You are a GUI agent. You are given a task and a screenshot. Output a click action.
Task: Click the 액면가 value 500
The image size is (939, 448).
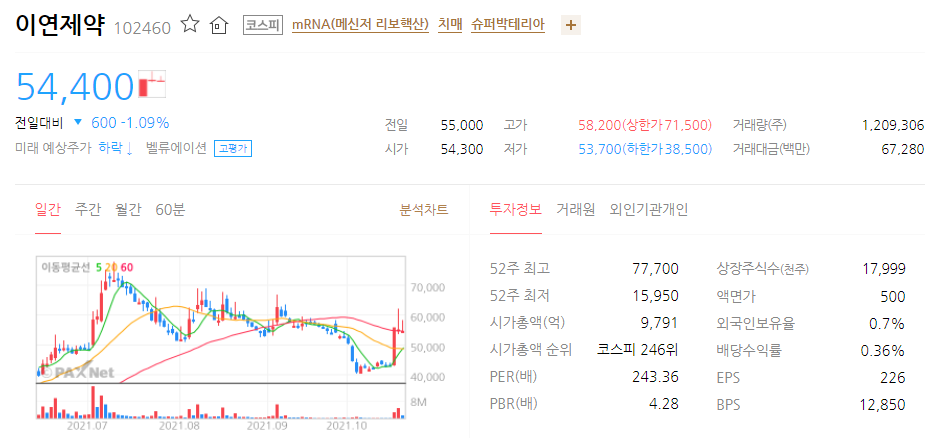(893, 296)
